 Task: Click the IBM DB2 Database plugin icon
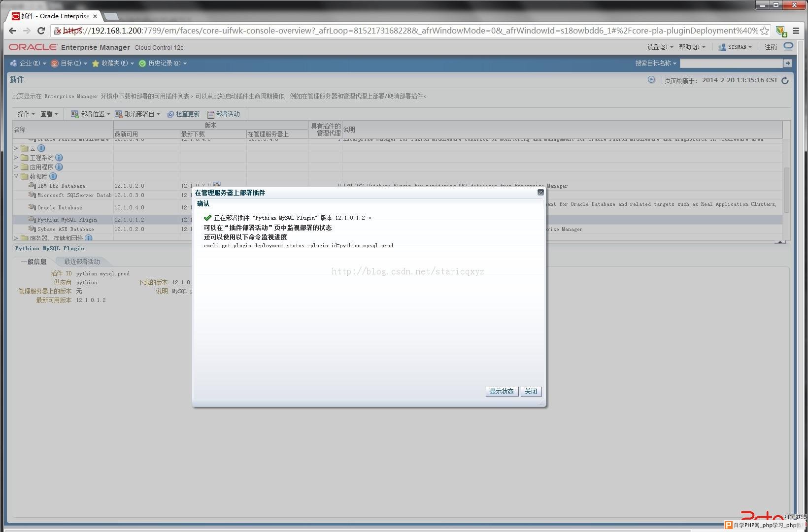click(32, 186)
